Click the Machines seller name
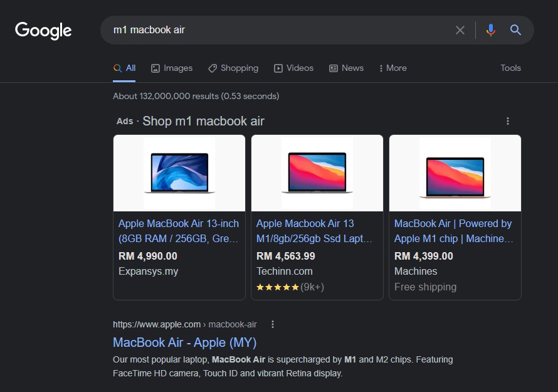558x392 pixels. click(x=416, y=272)
